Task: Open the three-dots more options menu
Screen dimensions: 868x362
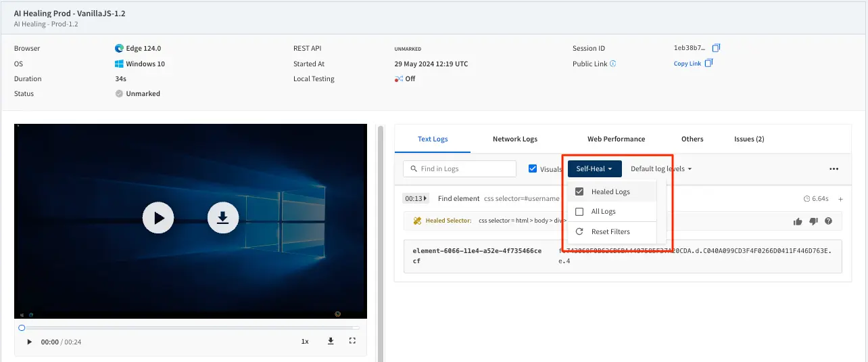Action: click(x=834, y=169)
